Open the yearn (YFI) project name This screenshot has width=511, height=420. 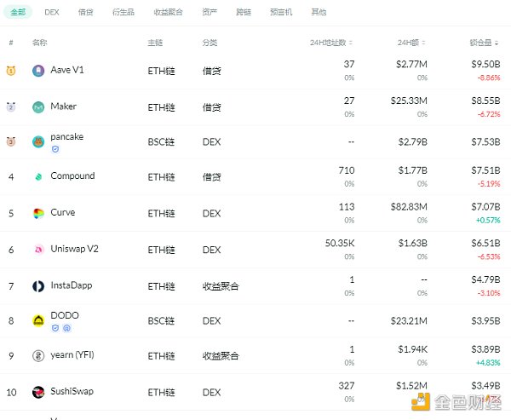coord(72,355)
